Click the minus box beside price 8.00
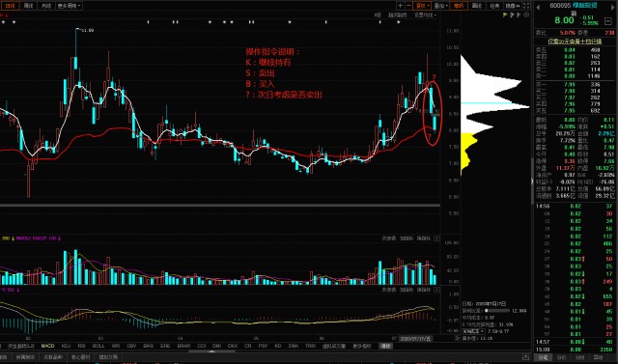Viewport: 618px width, 364px height. (608, 20)
